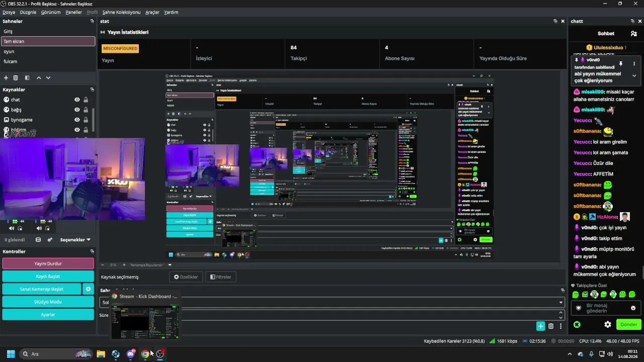Screen dimensions: 644x362
Task: Zoom in the preview with plus
Action: pyautogui.click(x=124, y=265)
